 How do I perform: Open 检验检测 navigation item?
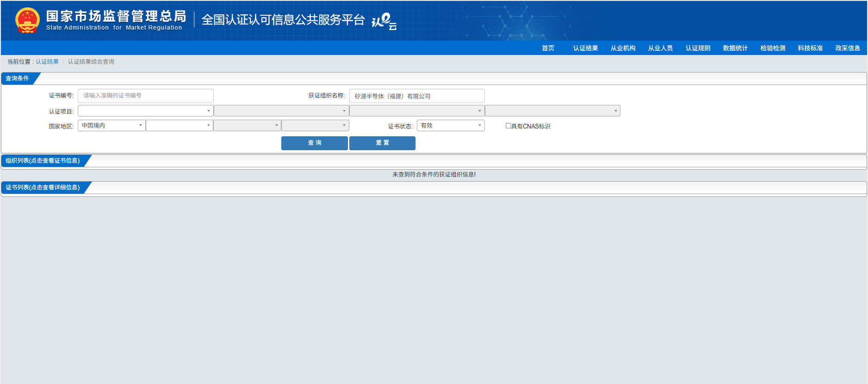tap(773, 48)
